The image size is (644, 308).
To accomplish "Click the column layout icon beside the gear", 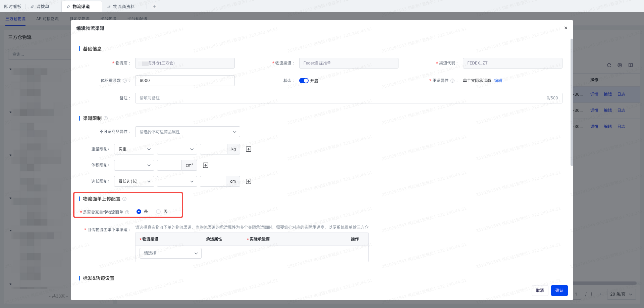I will point(631,65).
